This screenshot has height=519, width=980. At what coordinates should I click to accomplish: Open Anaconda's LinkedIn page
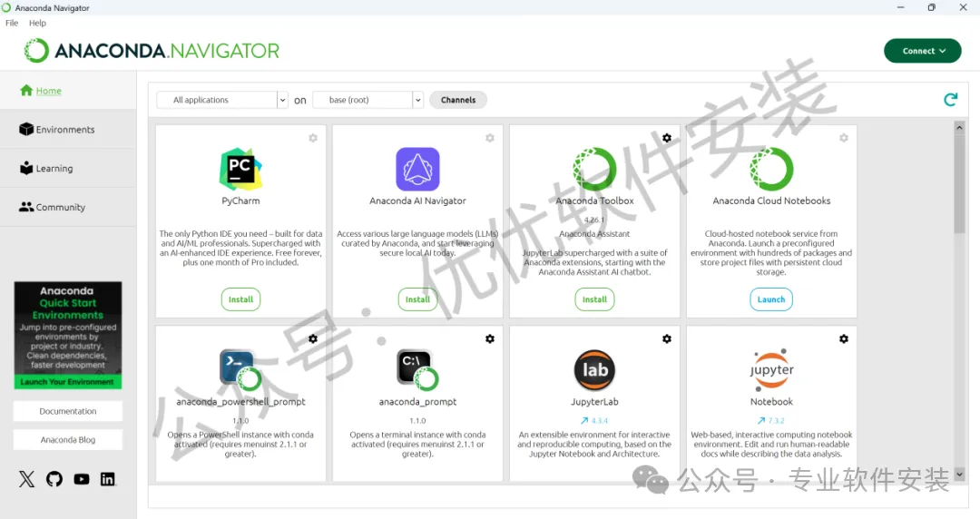[x=107, y=480]
